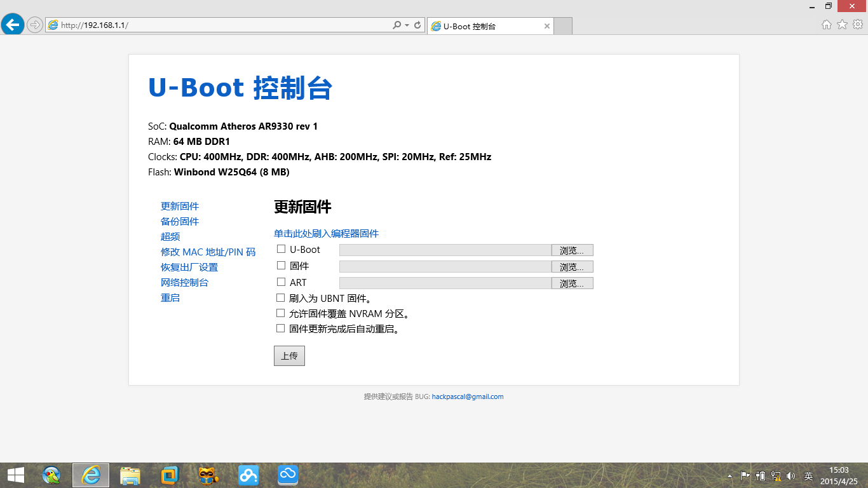Click the battery power tray icon

[x=761, y=475]
